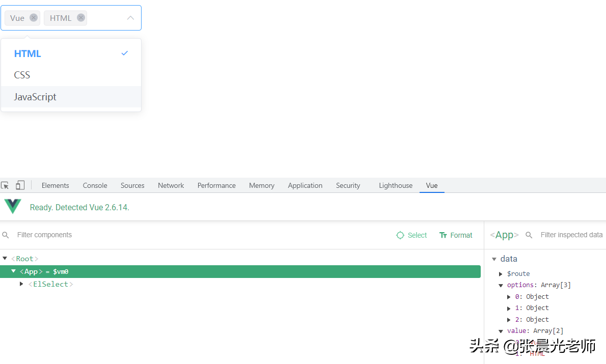Toggle the device toolbar icon
The width and height of the screenshot is (606, 364).
point(20,185)
